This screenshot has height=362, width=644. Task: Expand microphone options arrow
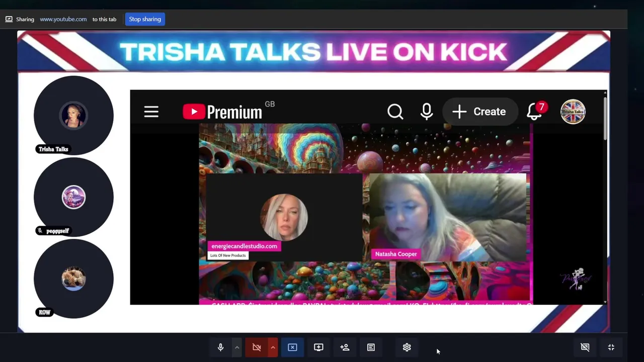tap(236, 347)
